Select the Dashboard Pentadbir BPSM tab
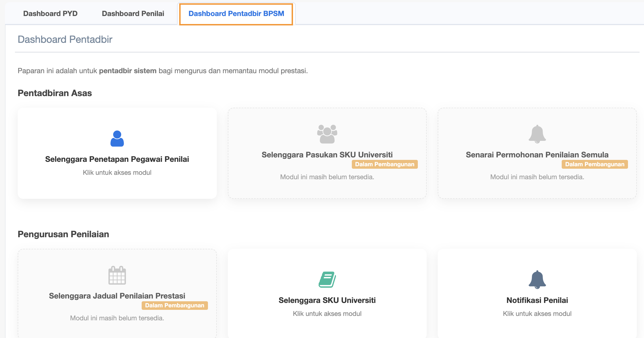 [236, 14]
